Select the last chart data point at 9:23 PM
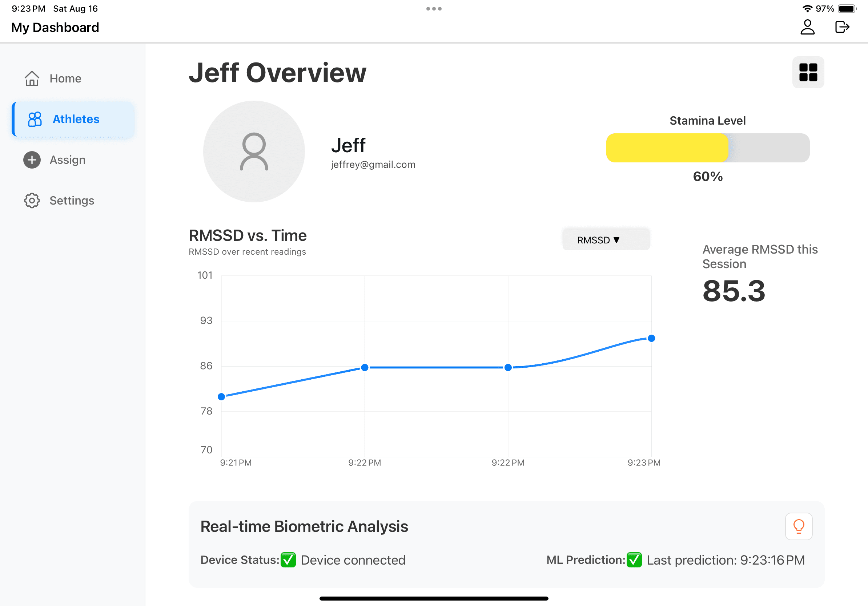The image size is (868, 606). 651,338
